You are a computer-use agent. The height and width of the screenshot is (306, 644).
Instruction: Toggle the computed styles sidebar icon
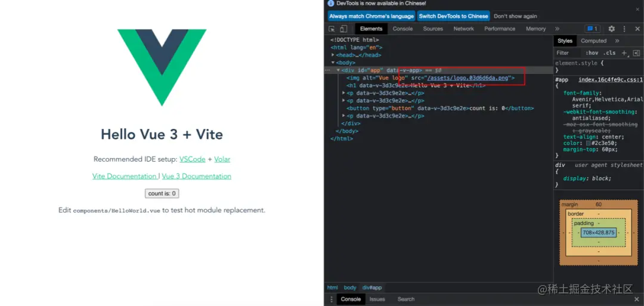[636, 53]
